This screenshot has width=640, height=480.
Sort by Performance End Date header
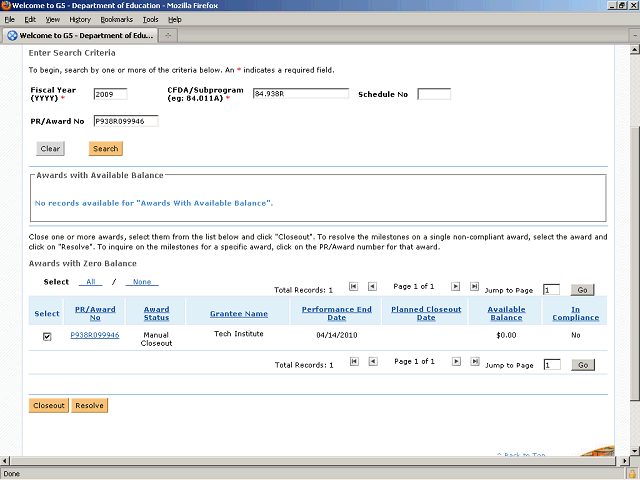click(337, 313)
